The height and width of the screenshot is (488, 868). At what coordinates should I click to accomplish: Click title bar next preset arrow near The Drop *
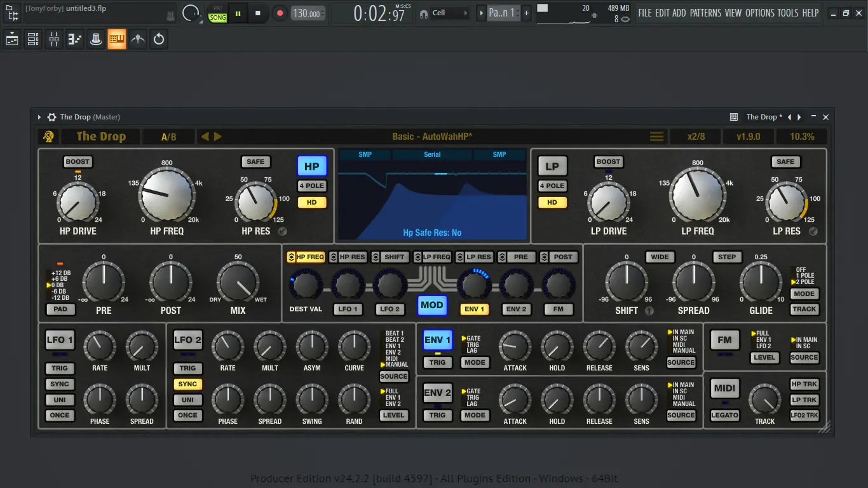pyautogui.click(x=799, y=117)
